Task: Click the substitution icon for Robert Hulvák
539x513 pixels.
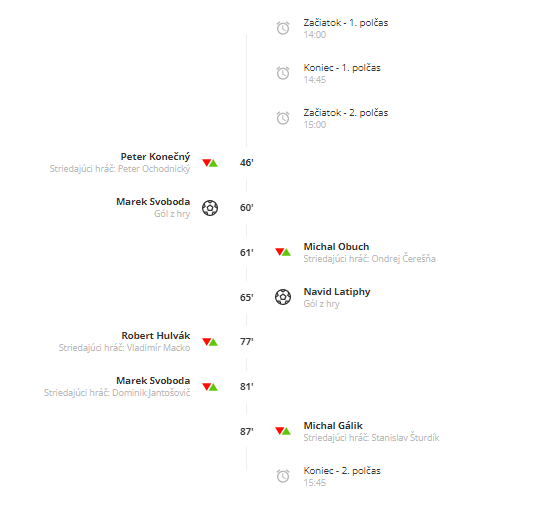Action: click(210, 342)
